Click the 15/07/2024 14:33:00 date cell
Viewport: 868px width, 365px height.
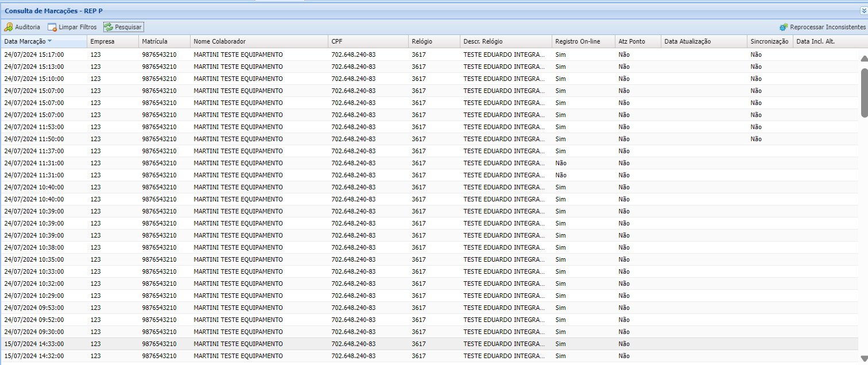(34, 344)
